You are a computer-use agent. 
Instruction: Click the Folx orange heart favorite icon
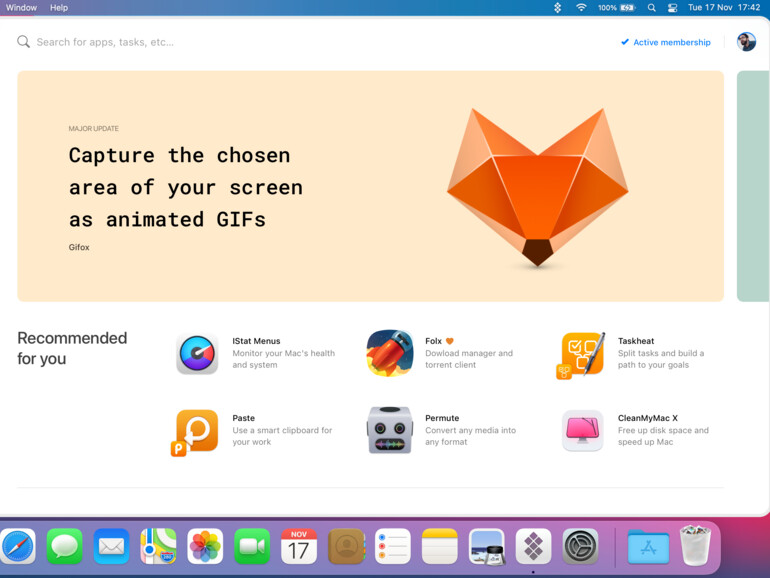coord(449,341)
